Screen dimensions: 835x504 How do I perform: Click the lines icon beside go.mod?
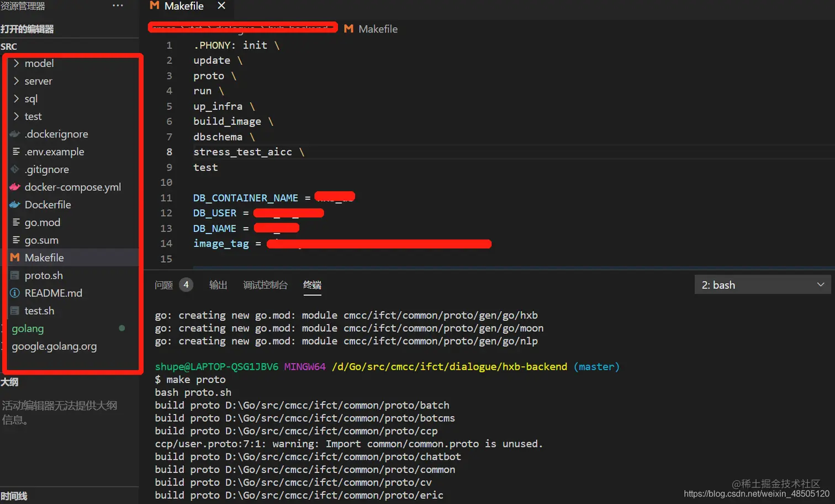[x=16, y=222]
